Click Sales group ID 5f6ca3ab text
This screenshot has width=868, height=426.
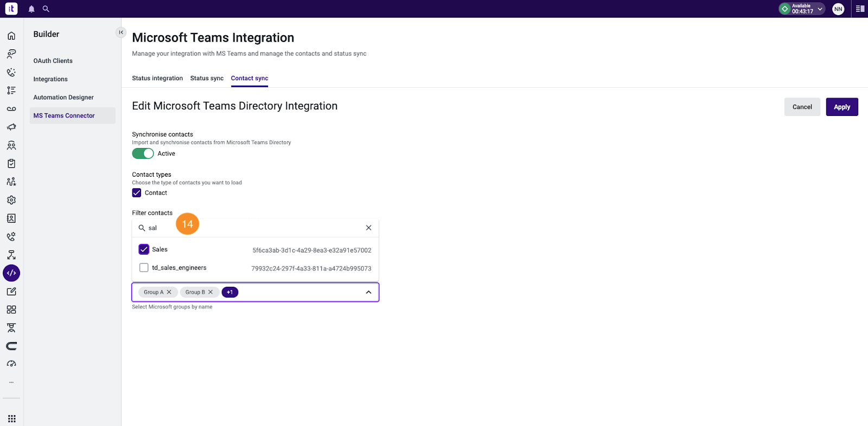tap(312, 250)
